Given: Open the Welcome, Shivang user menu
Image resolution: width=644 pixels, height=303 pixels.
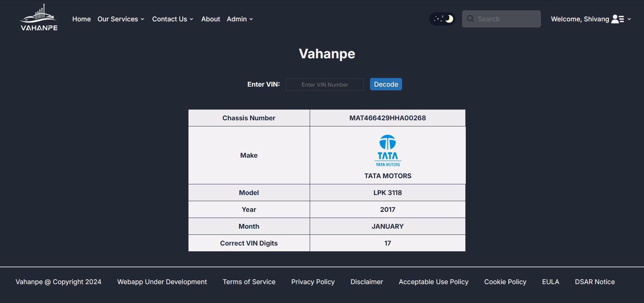Looking at the screenshot, I should click(591, 19).
